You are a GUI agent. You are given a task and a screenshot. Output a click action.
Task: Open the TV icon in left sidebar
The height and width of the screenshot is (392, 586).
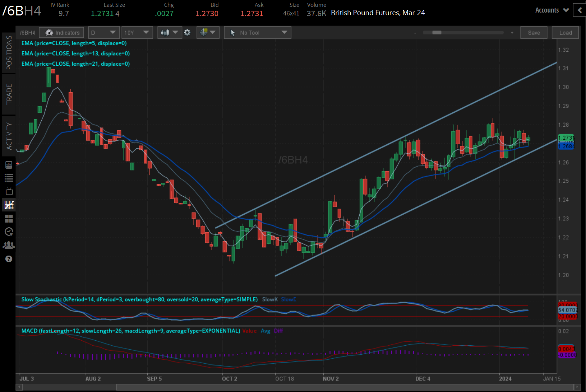pos(9,191)
